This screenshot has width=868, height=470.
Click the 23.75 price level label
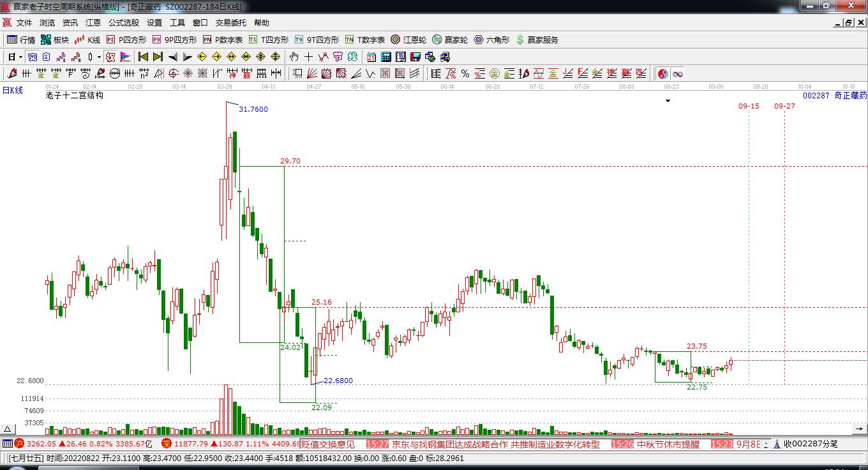point(697,346)
